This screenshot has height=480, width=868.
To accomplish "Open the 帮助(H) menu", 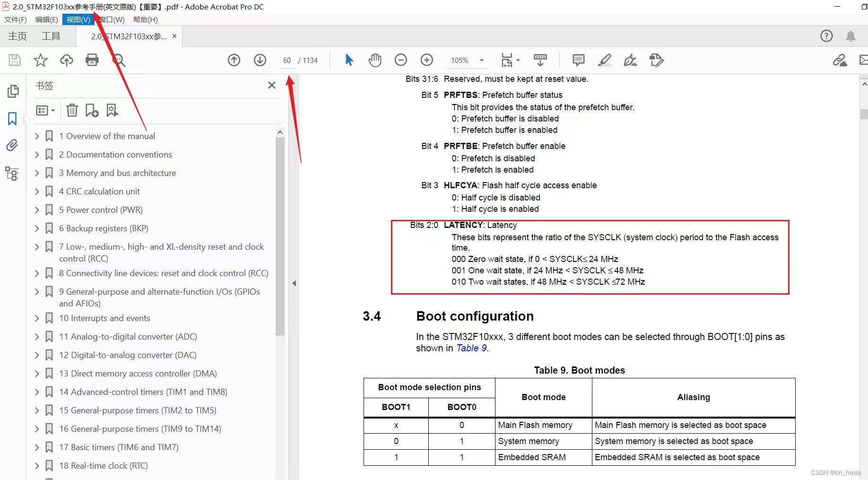I will tap(146, 19).
